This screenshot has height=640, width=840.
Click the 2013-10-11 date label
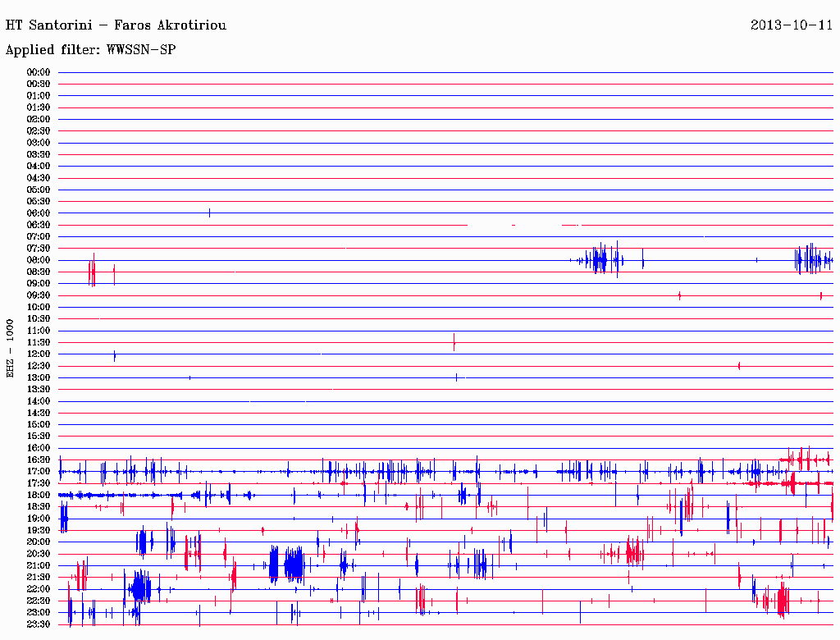point(792,25)
